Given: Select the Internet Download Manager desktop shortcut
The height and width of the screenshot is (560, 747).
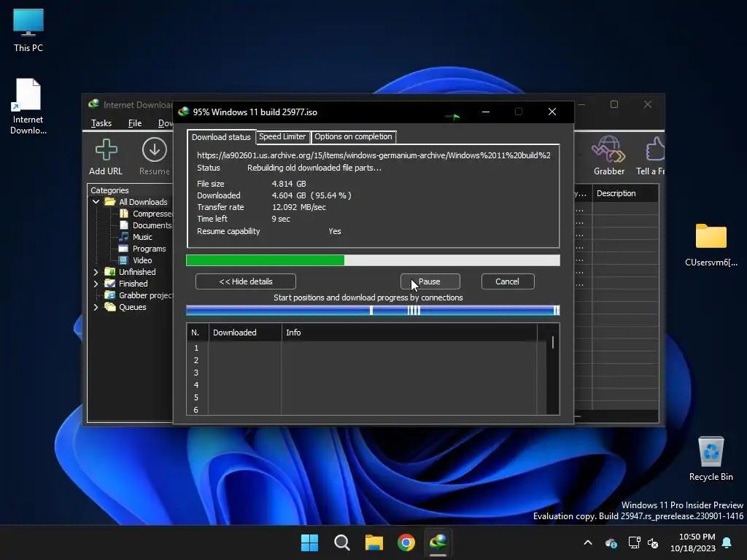Looking at the screenshot, I should (x=28, y=106).
